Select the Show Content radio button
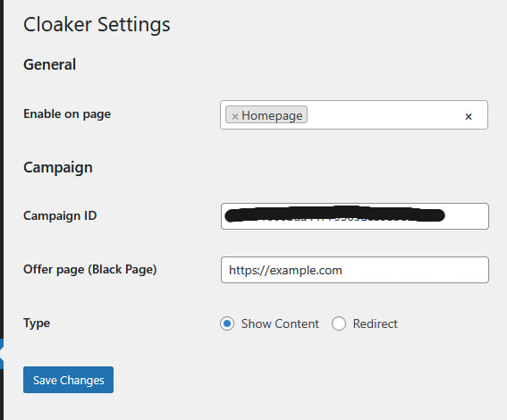Image resolution: width=507 pixels, height=420 pixels. (227, 323)
